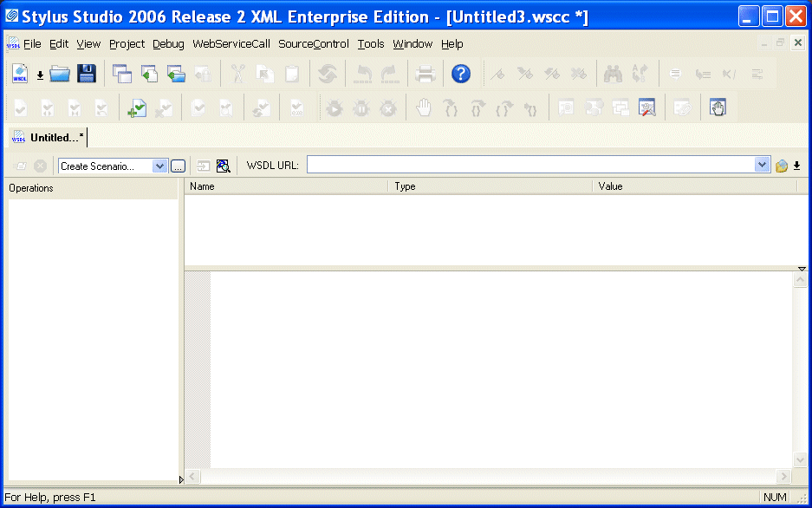Click inside the WSDL URL input field
Screen dimensions: 812x508
click(529, 165)
